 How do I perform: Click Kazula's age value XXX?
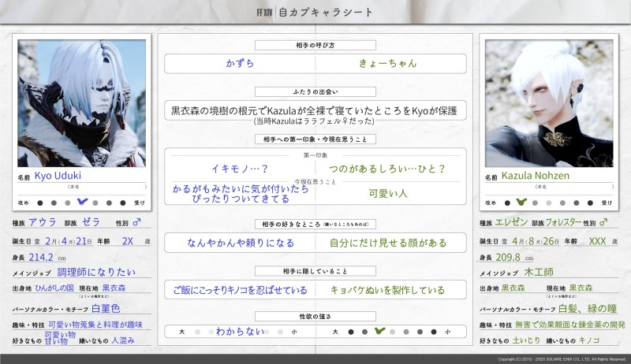[597, 241]
